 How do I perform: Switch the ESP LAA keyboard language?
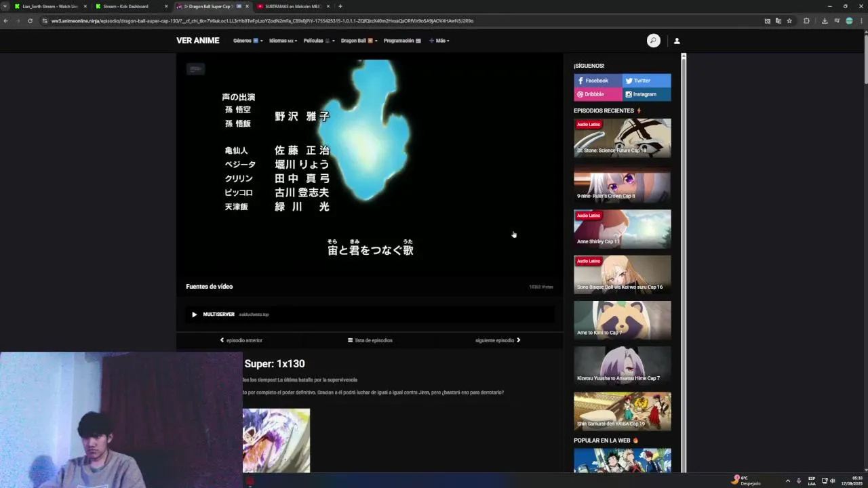[812, 481]
